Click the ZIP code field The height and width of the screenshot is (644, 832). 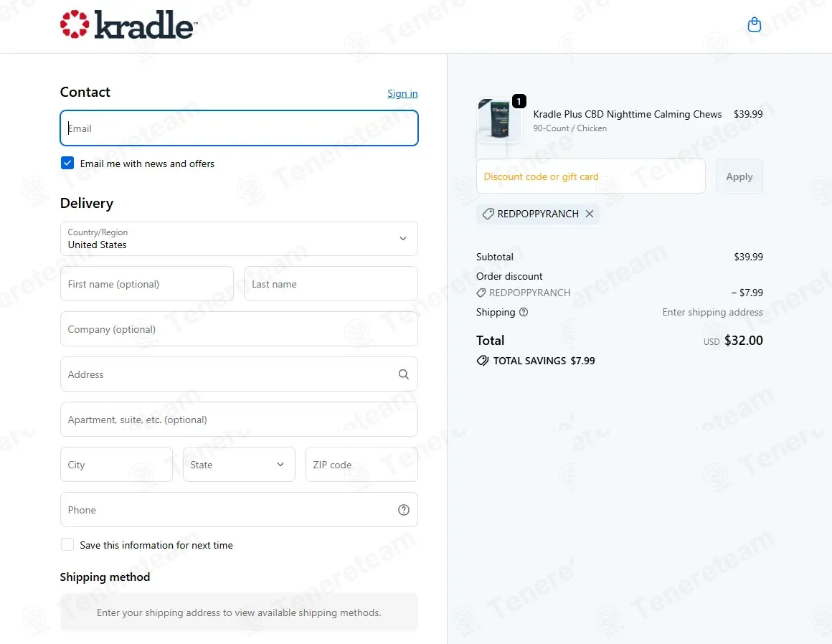click(361, 464)
